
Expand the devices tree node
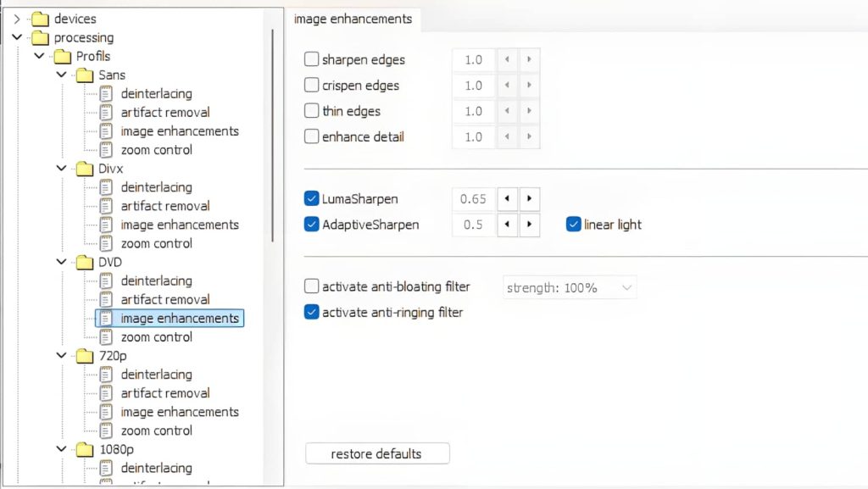[x=18, y=18]
